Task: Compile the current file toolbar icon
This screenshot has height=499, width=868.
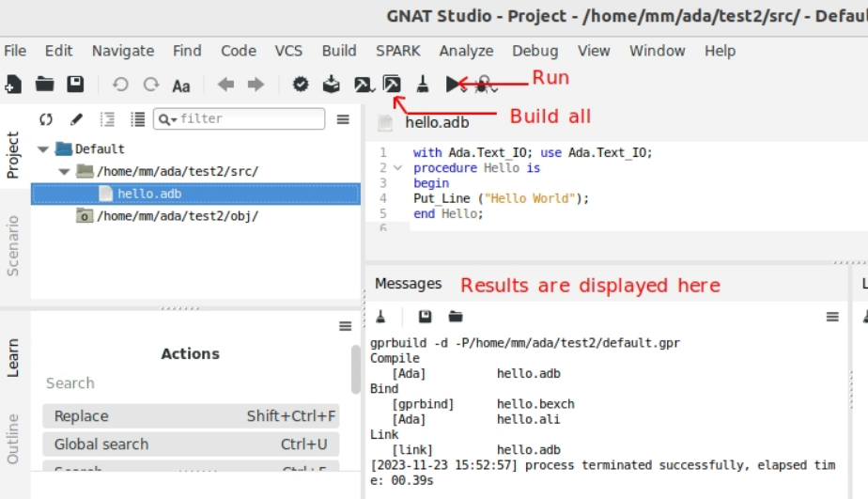Action: point(331,85)
